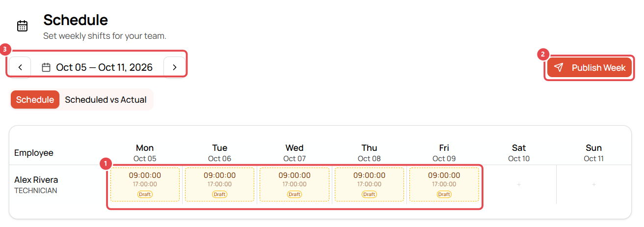Add a shift on Saturday Oct 10
The image size is (644, 227).
coord(519,184)
